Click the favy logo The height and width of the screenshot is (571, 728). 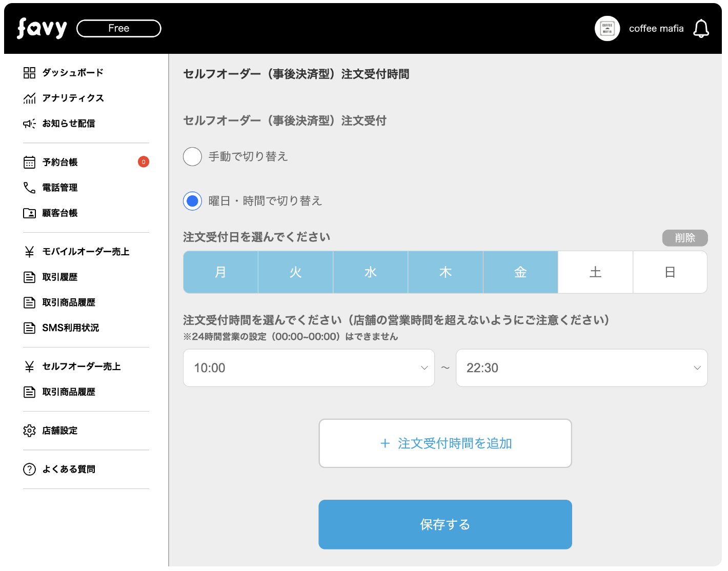click(42, 28)
